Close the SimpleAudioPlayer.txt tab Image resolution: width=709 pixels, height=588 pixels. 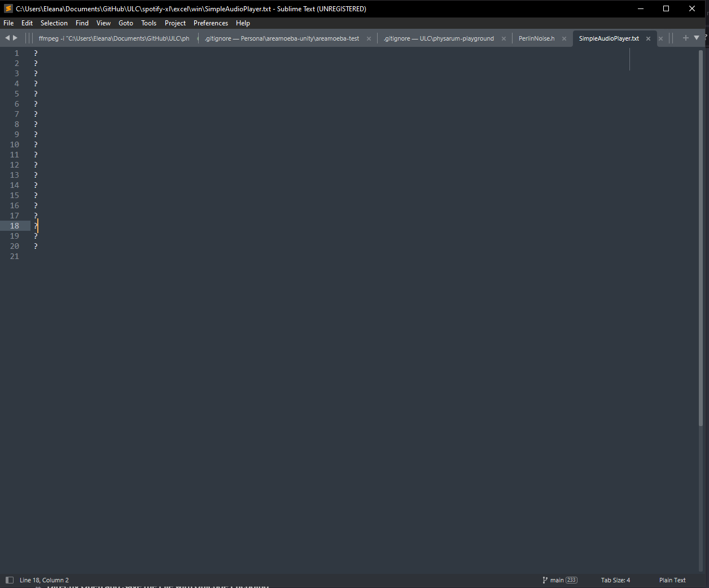(648, 39)
